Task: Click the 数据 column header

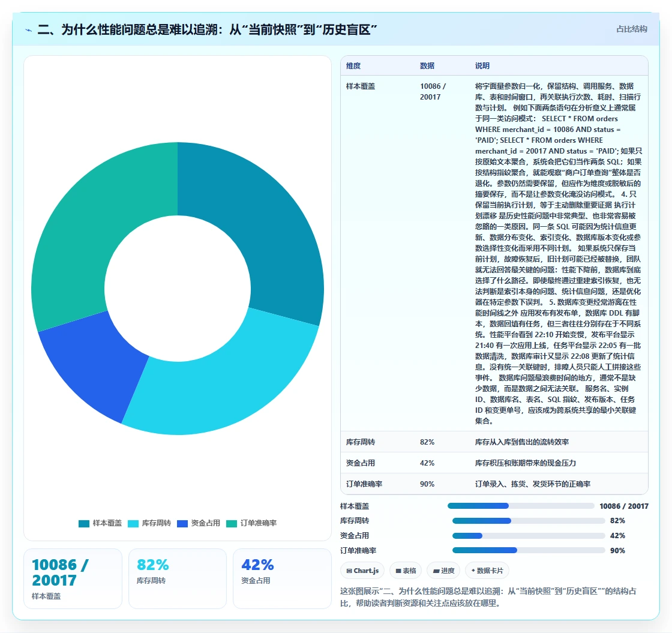Action: (427, 65)
